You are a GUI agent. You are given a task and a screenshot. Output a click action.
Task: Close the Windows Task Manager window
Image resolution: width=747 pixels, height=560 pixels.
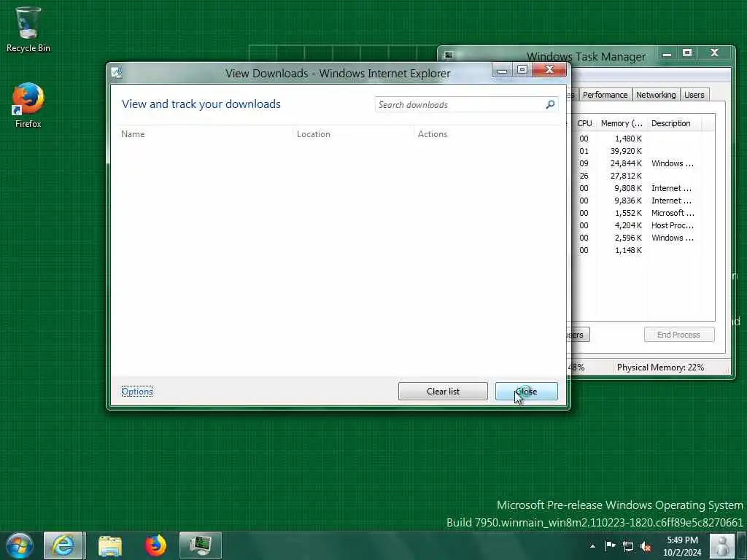[714, 53]
